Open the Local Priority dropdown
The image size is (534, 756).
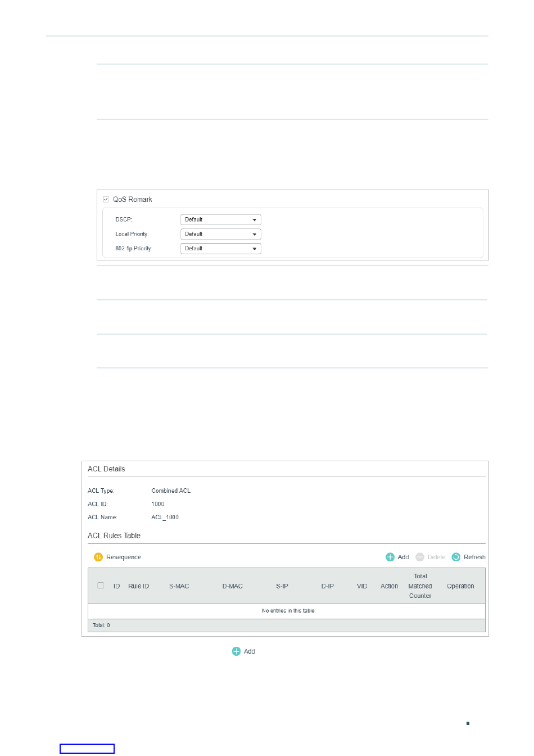click(221, 234)
